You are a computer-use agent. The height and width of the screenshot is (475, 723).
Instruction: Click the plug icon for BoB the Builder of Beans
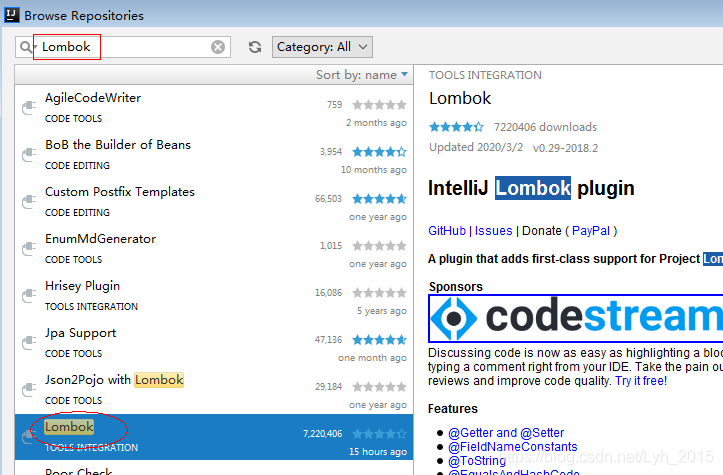pos(29,155)
